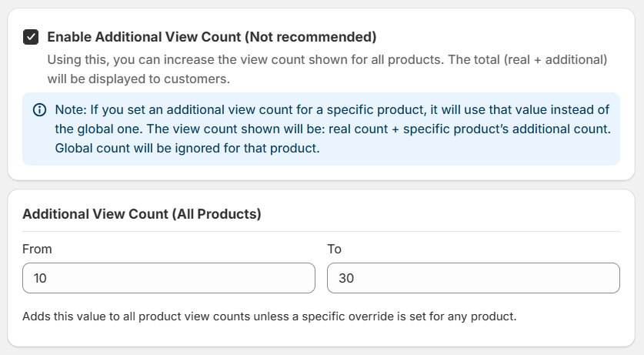Click the word "Note:" in blue banner

(x=72, y=109)
